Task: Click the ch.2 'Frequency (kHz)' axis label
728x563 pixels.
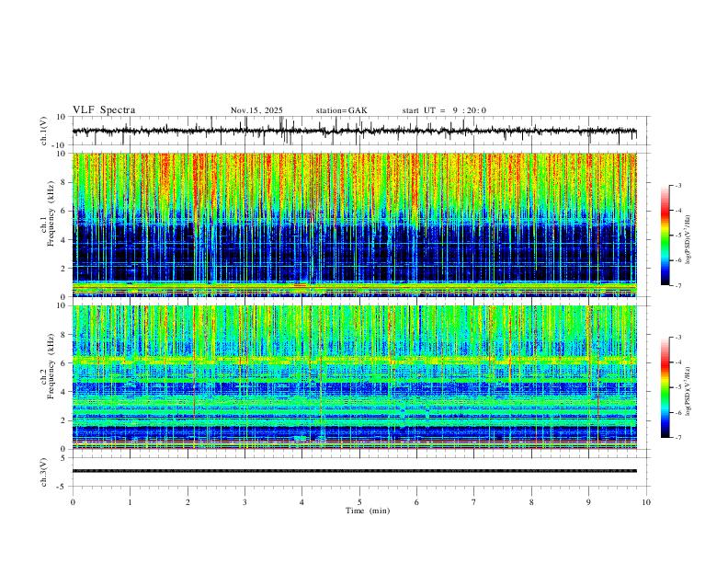Action: coord(51,365)
